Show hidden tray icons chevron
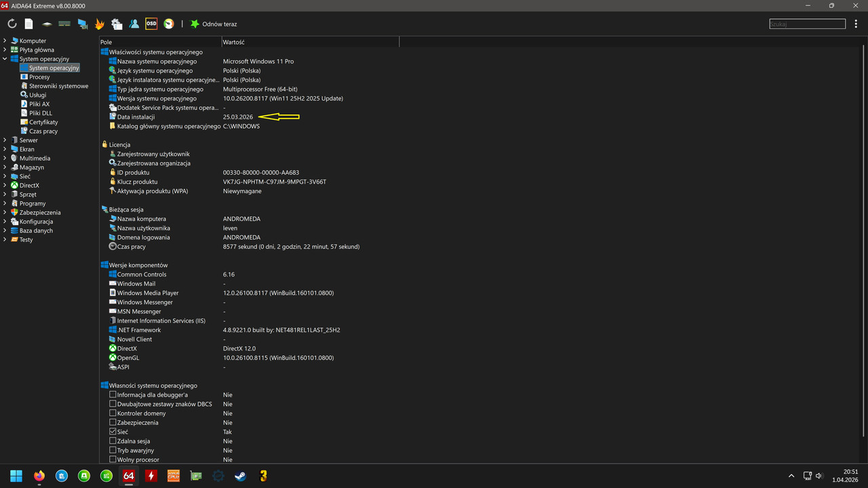The height and width of the screenshot is (488, 868). pos(791,476)
